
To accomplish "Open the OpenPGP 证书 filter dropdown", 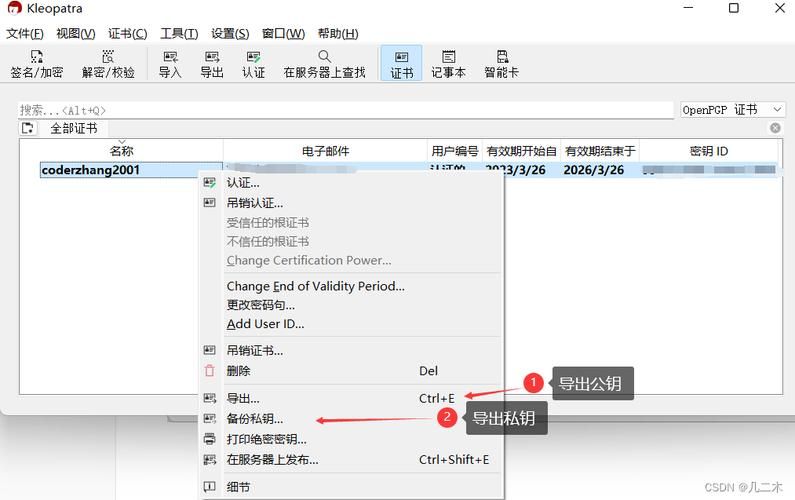I will coord(733,110).
